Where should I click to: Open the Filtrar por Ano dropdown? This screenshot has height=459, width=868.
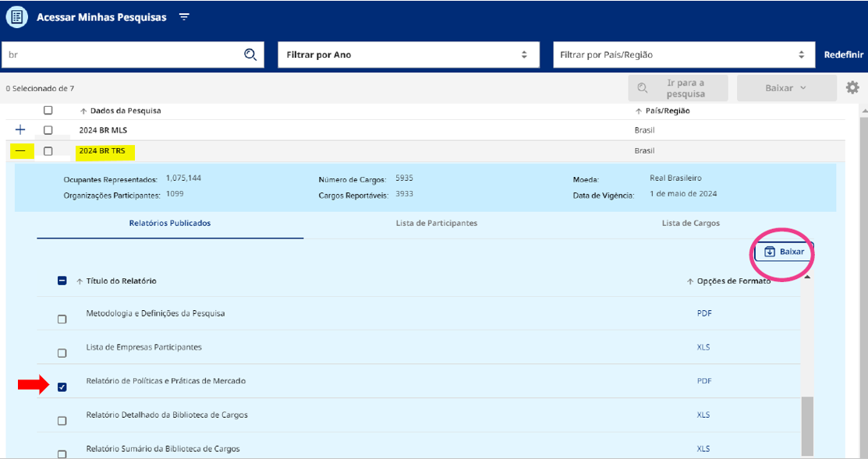click(x=407, y=55)
